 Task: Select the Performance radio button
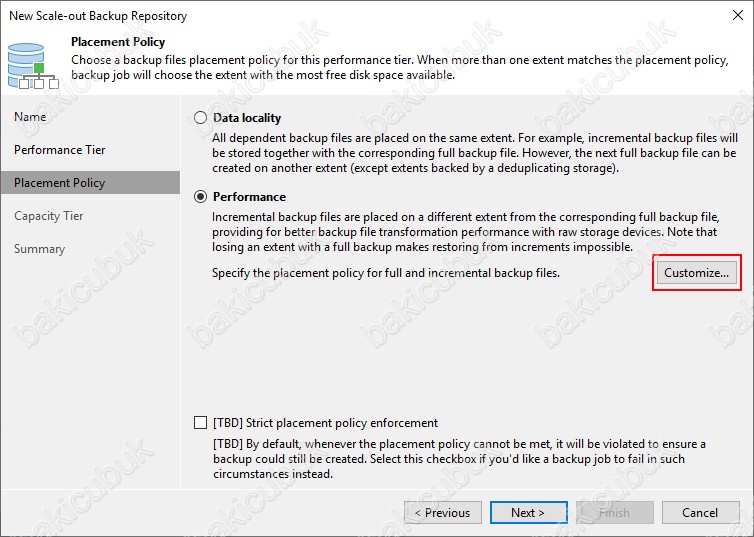coord(201,197)
